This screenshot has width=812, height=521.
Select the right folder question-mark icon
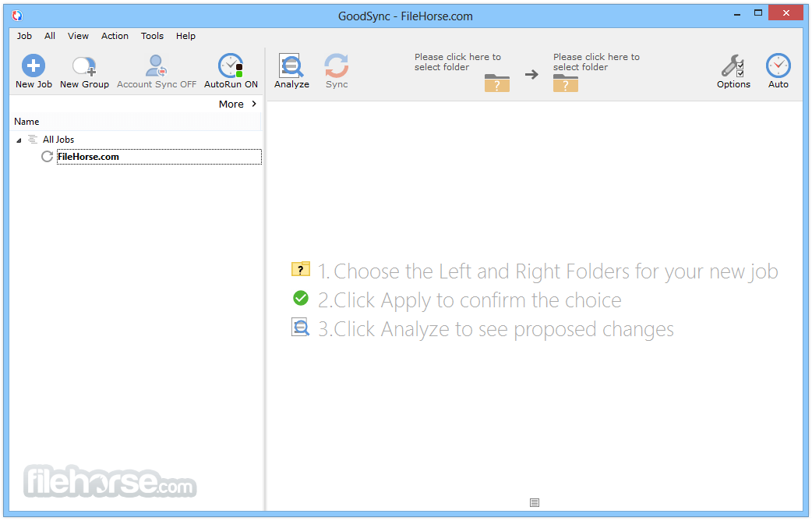(x=566, y=83)
